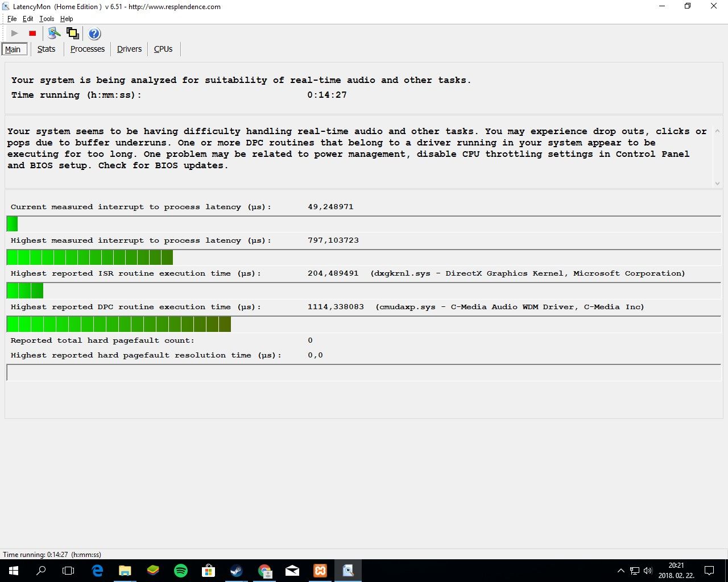Click the LatencyMon taskbar button

(348, 571)
